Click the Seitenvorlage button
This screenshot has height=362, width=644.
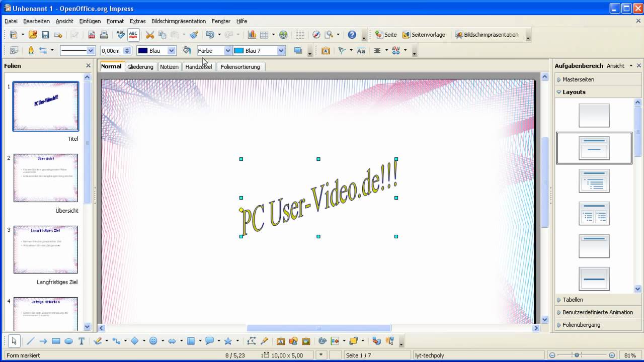point(425,35)
